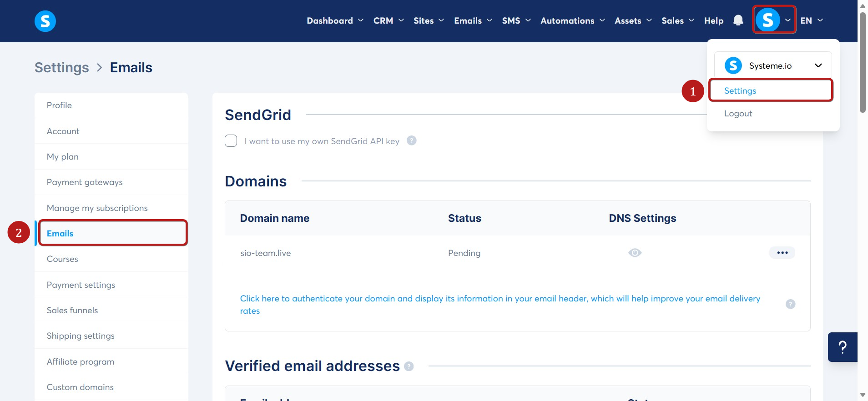View DNS settings eye icon for sio-team.live

635,253
